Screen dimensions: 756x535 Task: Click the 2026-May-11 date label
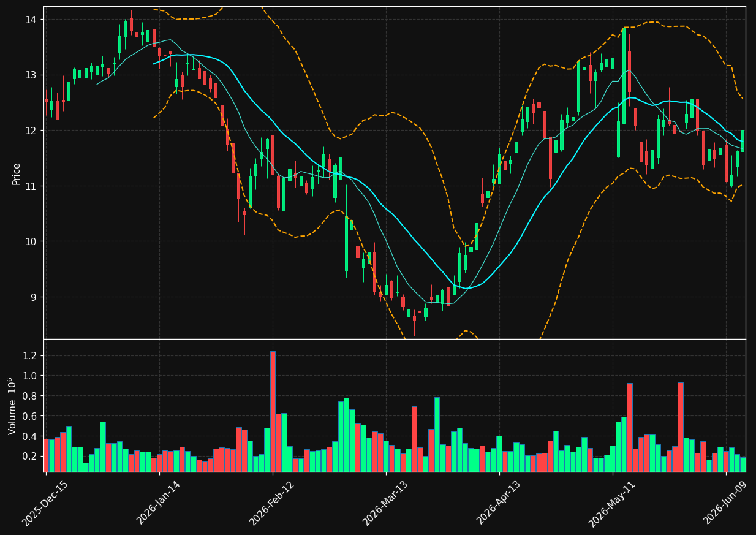[612, 503]
